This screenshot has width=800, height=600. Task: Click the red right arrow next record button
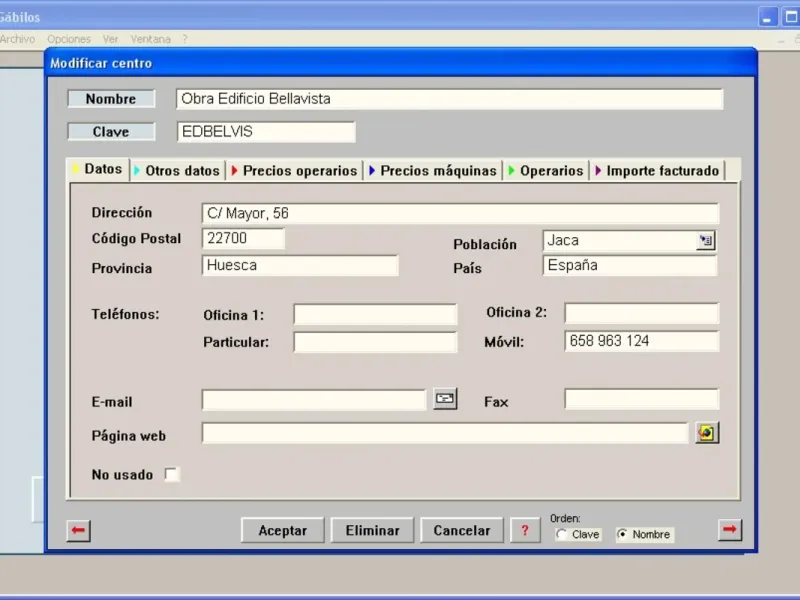pyautogui.click(x=730, y=530)
